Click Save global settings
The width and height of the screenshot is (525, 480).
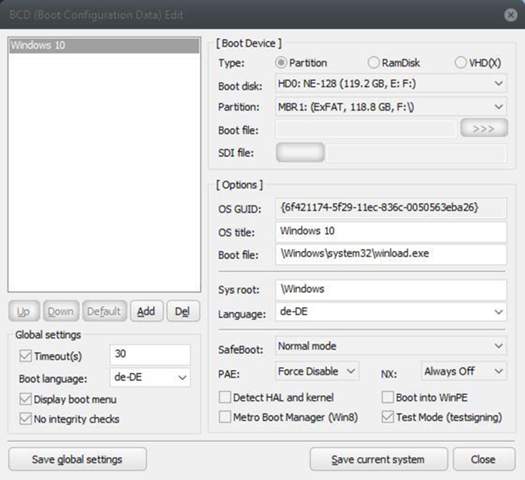coord(77,459)
